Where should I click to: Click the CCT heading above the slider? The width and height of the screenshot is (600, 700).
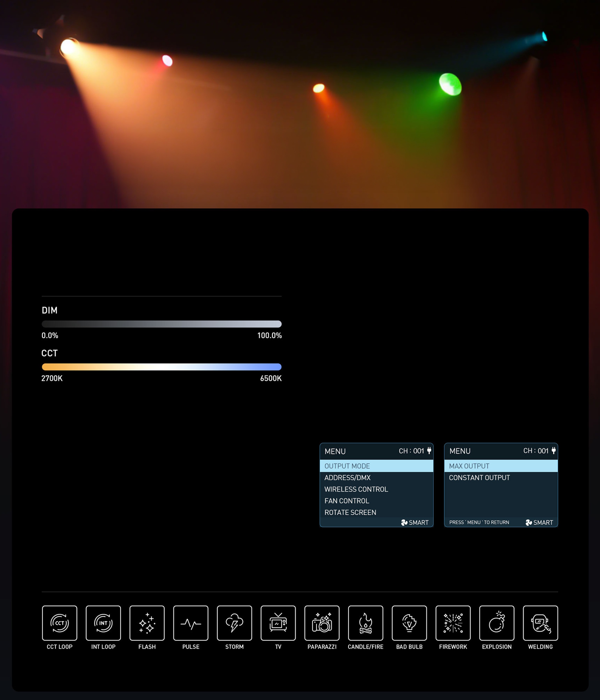pyautogui.click(x=49, y=353)
